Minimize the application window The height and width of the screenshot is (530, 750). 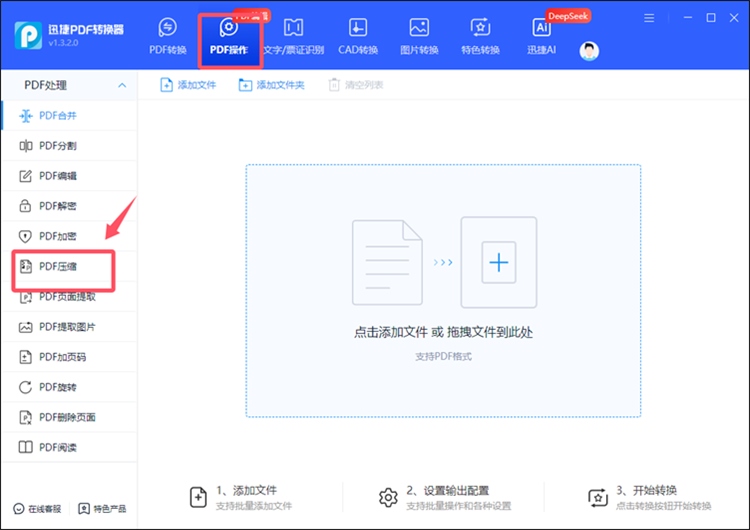[688, 18]
